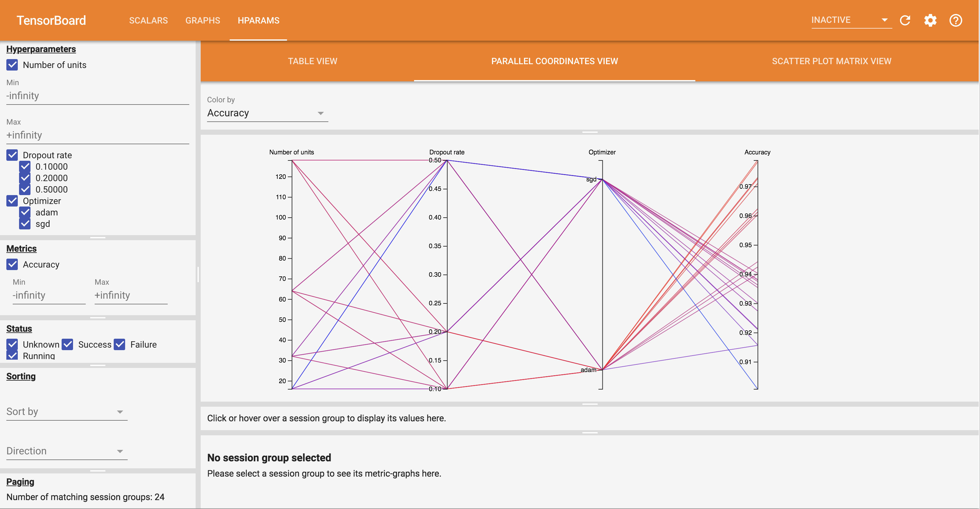Uncheck the sgd optimizer checkbox
This screenshot has height=509, width=980.
pyautogui.click(x=25, y=223)
